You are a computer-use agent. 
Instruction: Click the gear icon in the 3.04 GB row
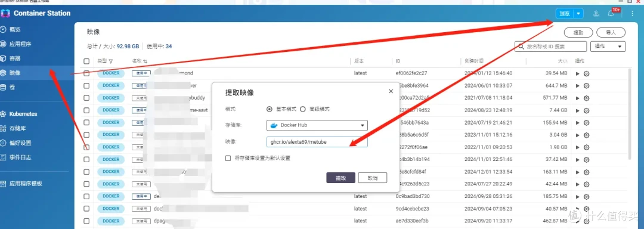[587, 135]
